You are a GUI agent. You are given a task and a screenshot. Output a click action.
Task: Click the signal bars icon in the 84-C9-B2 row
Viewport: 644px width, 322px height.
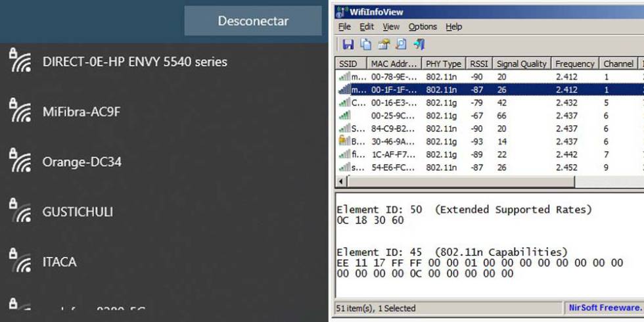[344, 129]
